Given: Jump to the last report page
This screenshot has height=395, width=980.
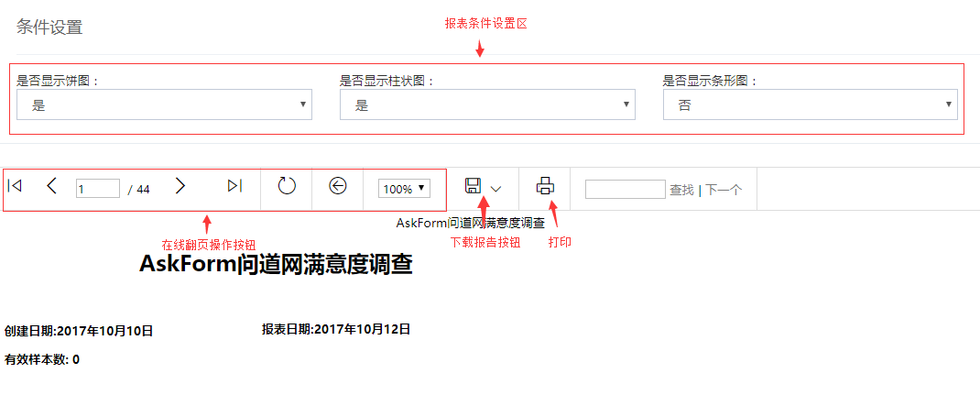Looking at the screenshot, I should pyautogui.click(x=235, y=186).
